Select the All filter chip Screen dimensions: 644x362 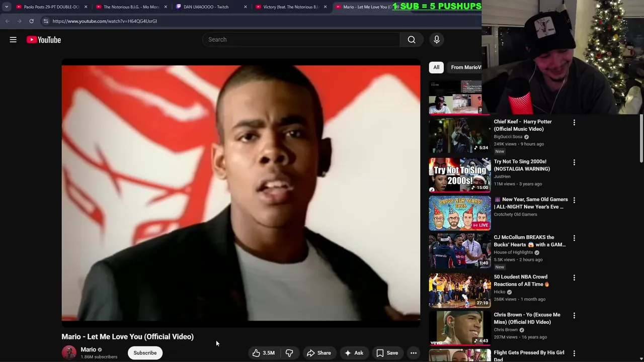pos(436,67)
